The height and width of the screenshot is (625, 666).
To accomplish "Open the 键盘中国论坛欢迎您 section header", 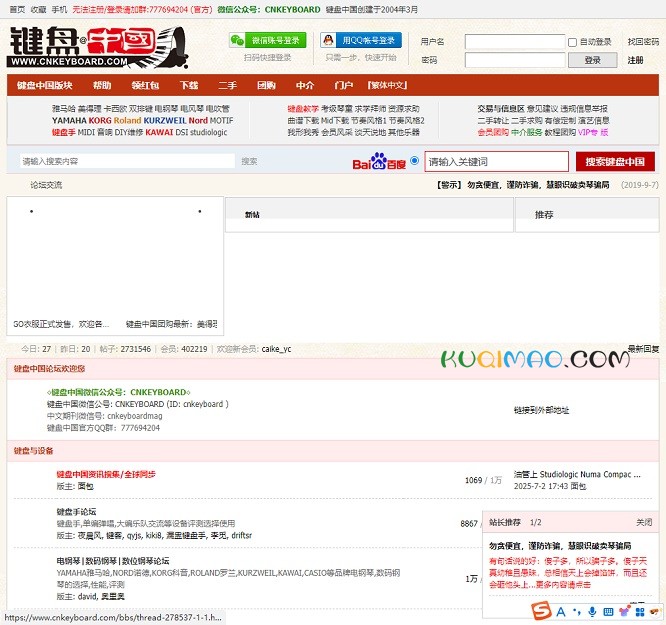I will (x=49, y=368).
